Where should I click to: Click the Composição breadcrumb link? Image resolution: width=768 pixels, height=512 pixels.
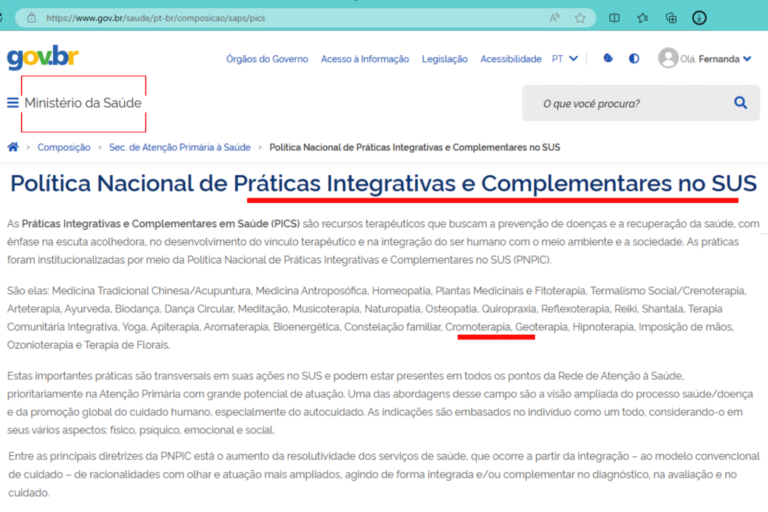[x=64, y=147]
